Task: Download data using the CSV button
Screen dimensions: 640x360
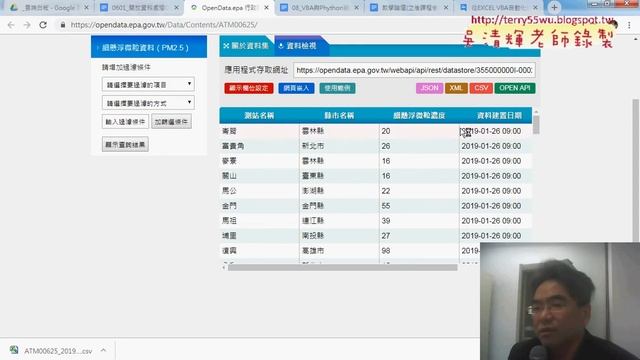Action: [481, 88]
